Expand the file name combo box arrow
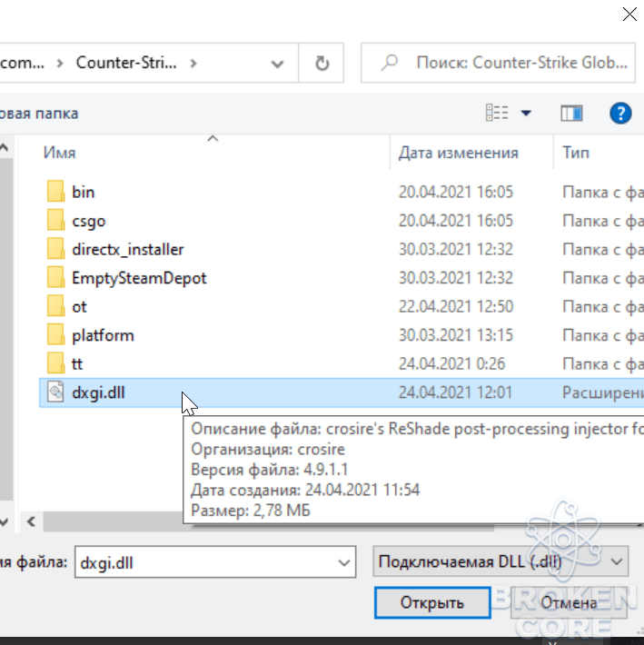The width and height of the screenshot is (644, 645). tap(343, 562)
